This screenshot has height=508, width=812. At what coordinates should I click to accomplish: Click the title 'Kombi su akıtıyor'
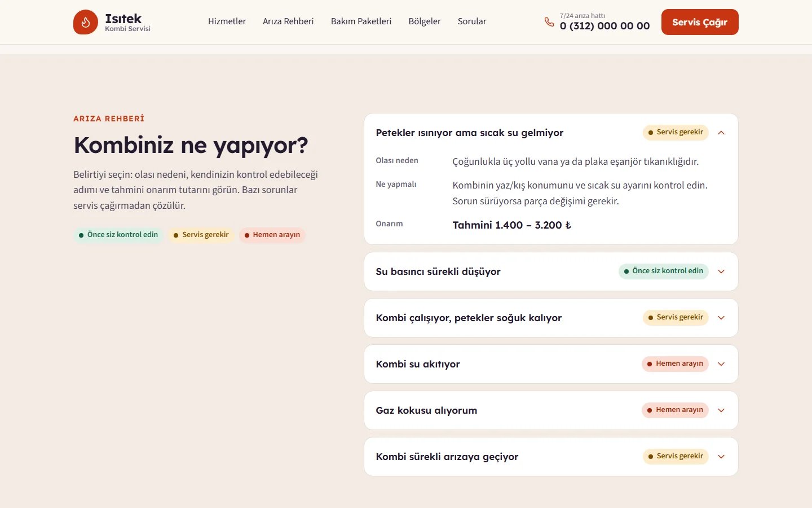pos(418,364)
